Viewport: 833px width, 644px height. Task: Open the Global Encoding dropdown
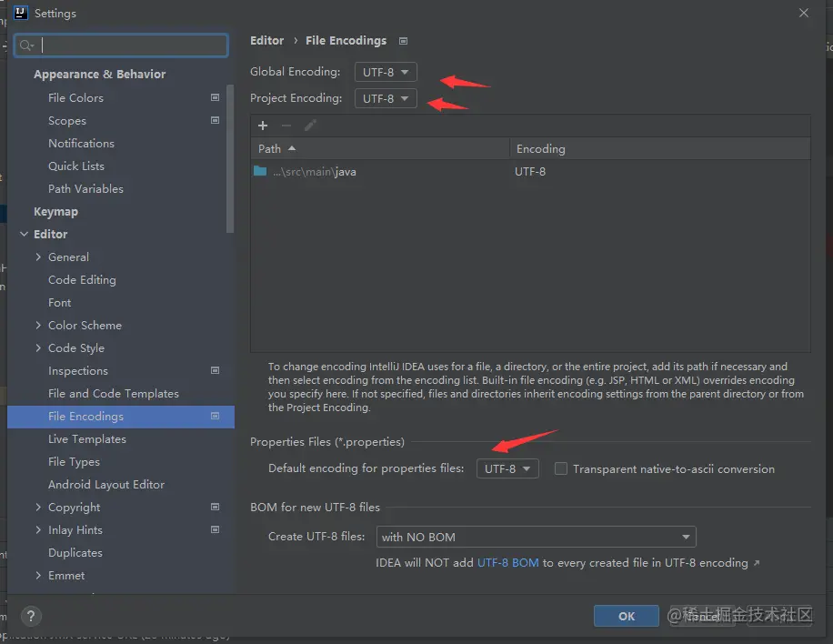click(x=386, y=72)
